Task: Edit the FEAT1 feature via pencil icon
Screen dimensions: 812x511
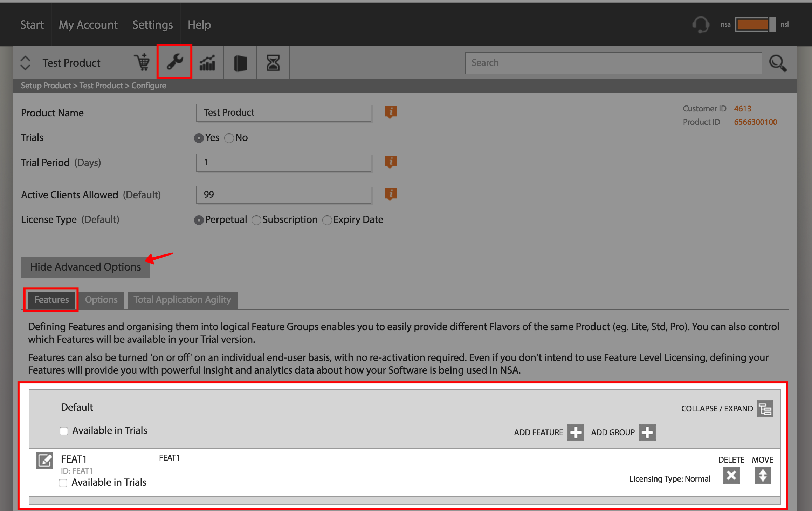Action: [x=45, y=460]
